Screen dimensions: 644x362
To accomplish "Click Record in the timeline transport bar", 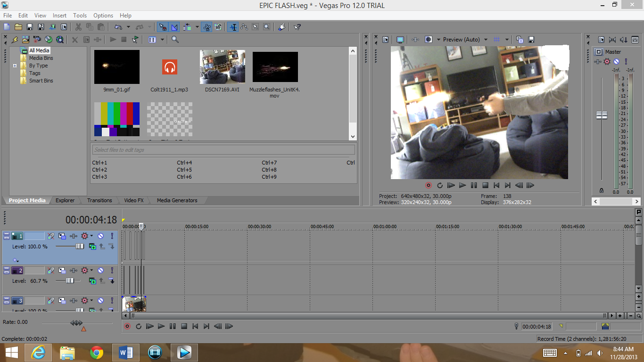I will pyautogui.click(x=127, y=326).
